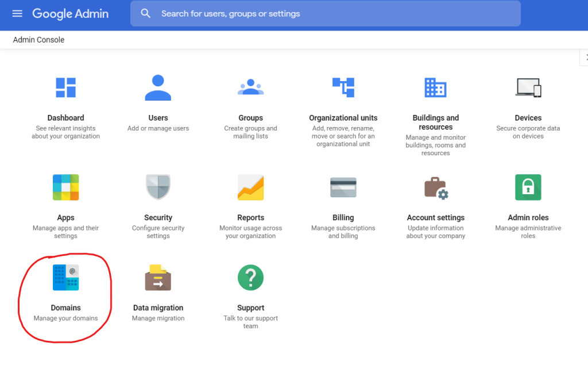Click the Billing title link

point(343,218)
